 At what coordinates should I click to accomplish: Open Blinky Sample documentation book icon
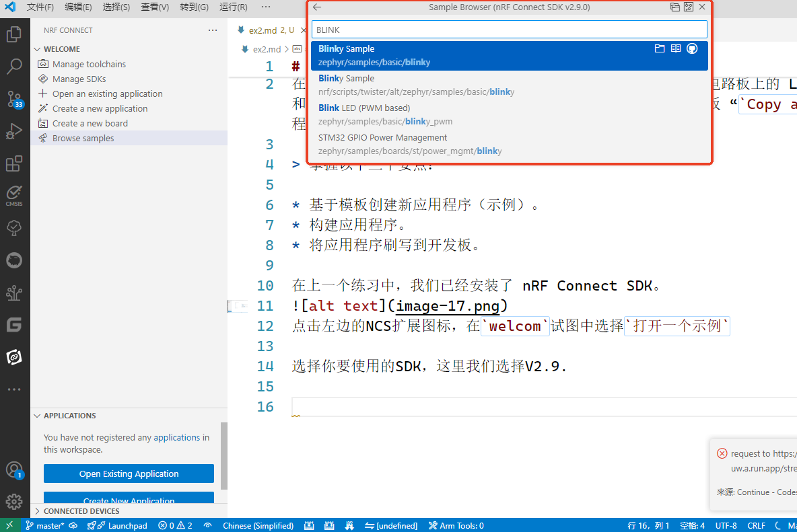pos(676,48)
